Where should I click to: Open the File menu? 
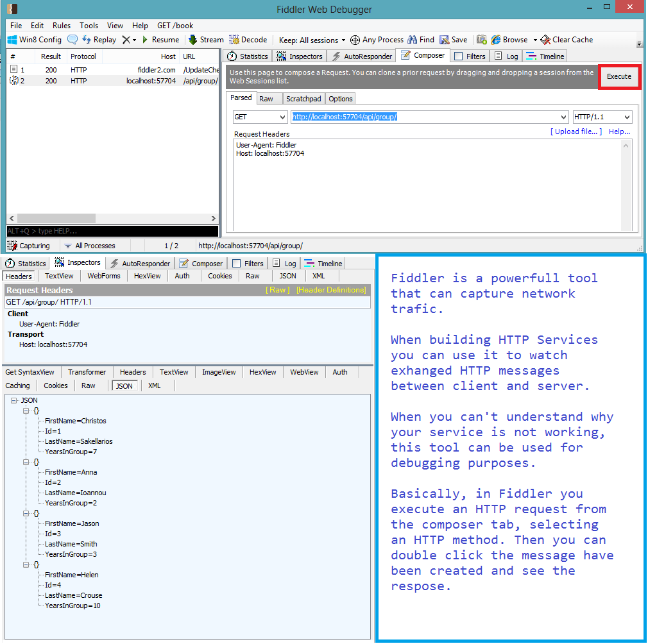pyautogui.click(x=16, y=26)
